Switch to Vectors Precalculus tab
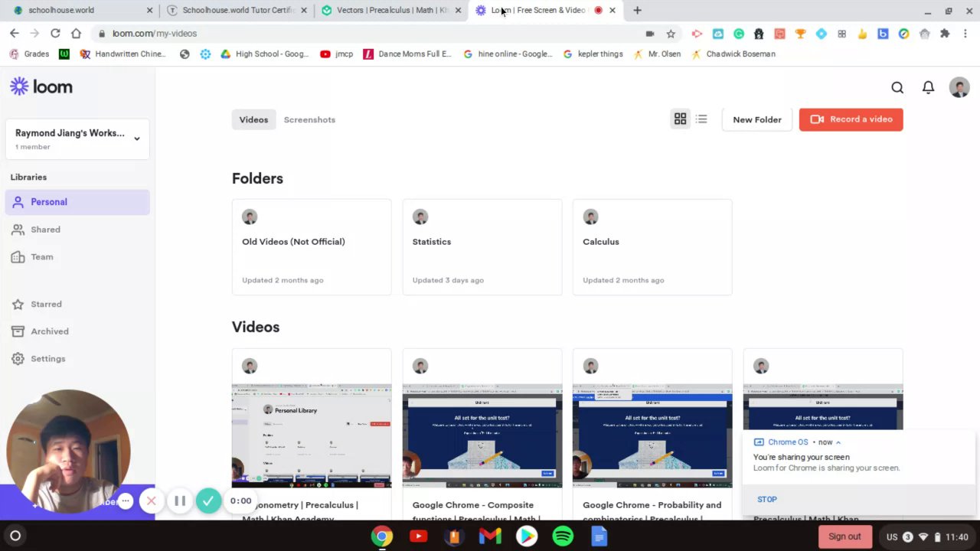This screenshot has height=551, width=980. [x=392, y=10]
